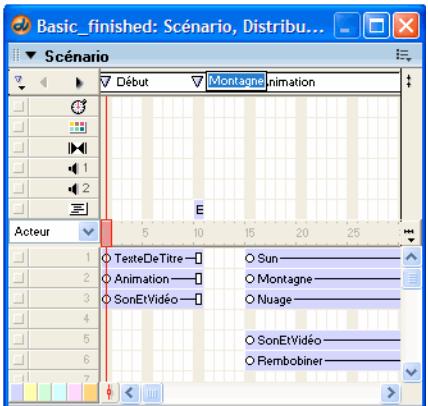Click the Sound channel 2 icon

coord(79,189)
